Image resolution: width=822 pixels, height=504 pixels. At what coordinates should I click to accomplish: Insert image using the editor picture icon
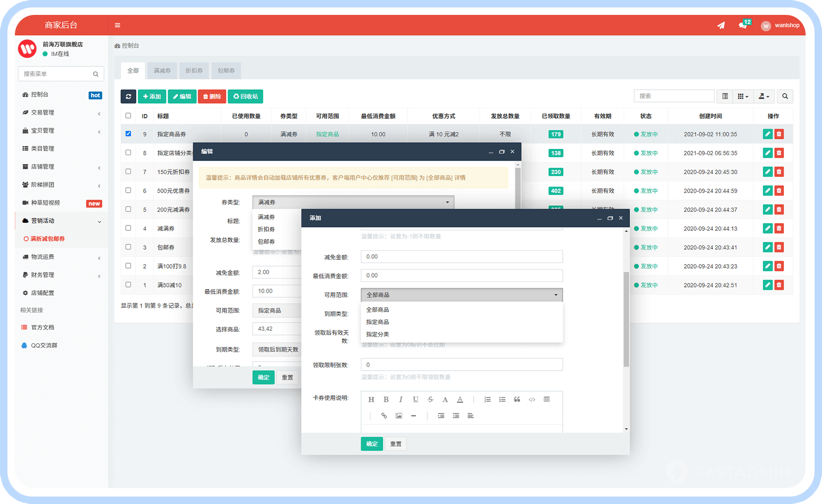tap(399, 416)
